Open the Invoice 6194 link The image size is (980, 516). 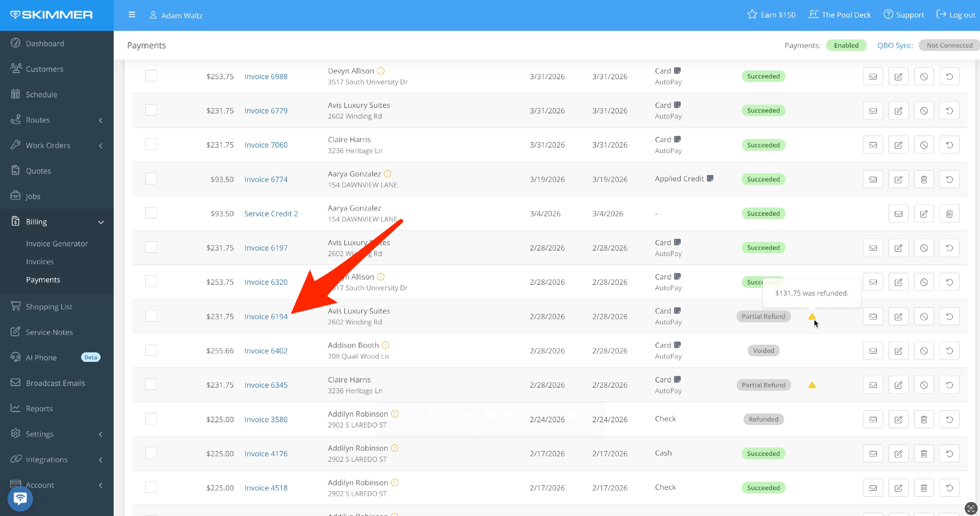[x=266, y=316]
